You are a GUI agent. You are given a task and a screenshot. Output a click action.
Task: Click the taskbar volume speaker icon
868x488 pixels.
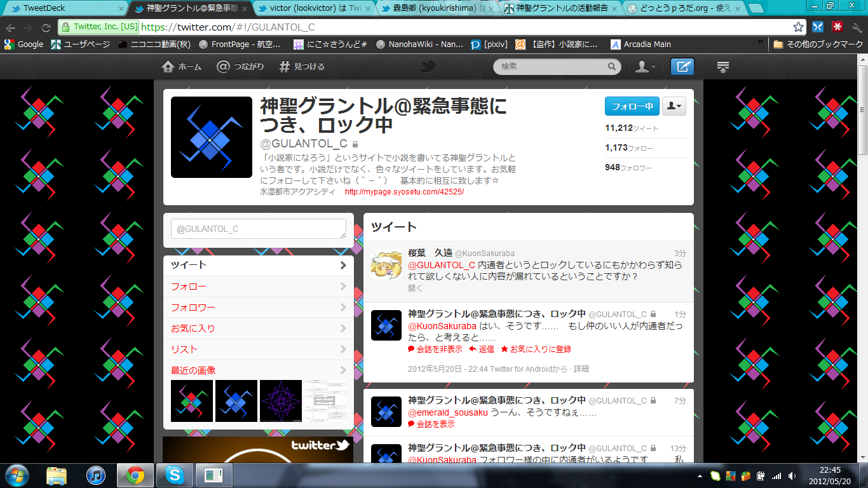point(792,475)
